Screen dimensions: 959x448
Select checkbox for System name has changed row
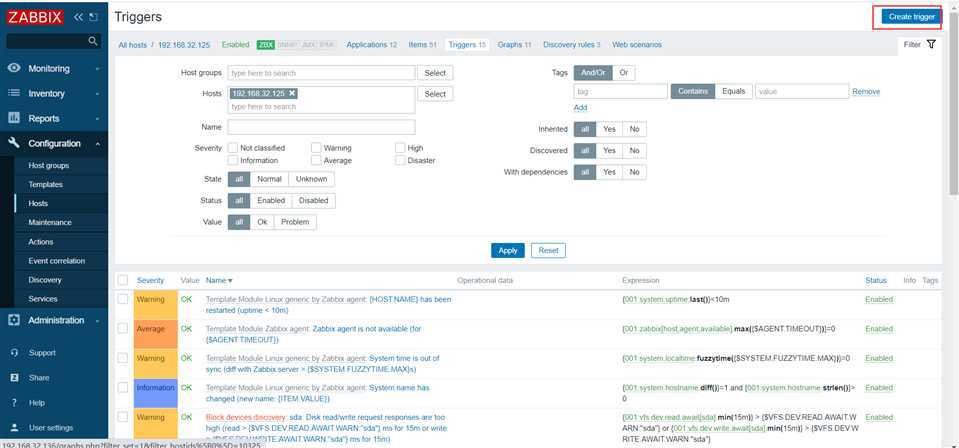click(x=123, y=387)
